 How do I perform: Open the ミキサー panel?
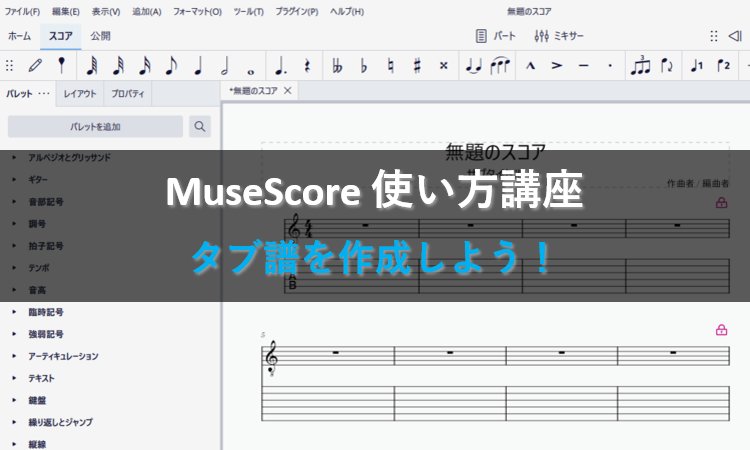559,36
